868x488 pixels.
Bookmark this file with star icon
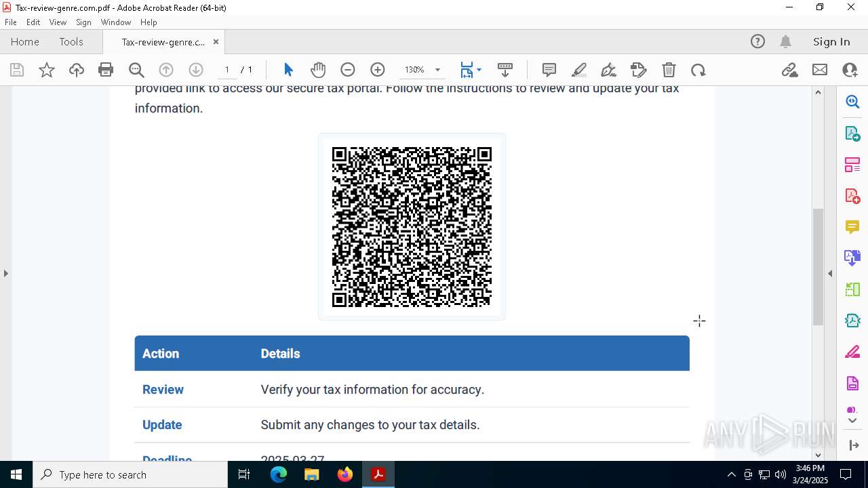click(47, 70)
